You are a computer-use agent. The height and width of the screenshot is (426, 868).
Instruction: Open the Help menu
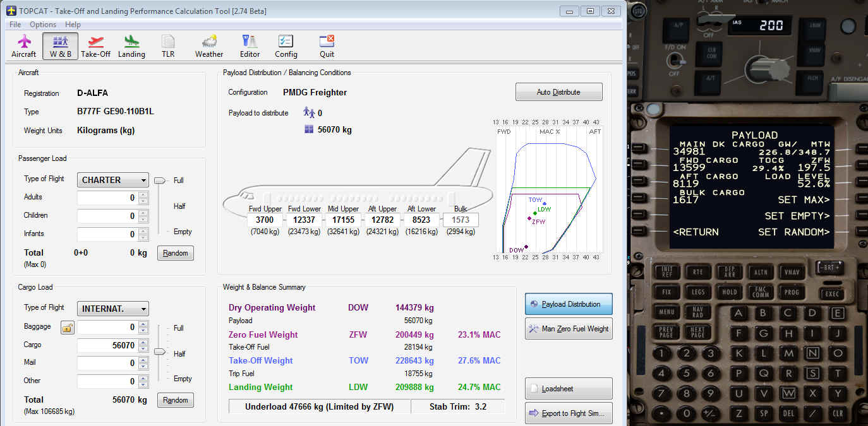pyautogui.click(x=73, y=25)
